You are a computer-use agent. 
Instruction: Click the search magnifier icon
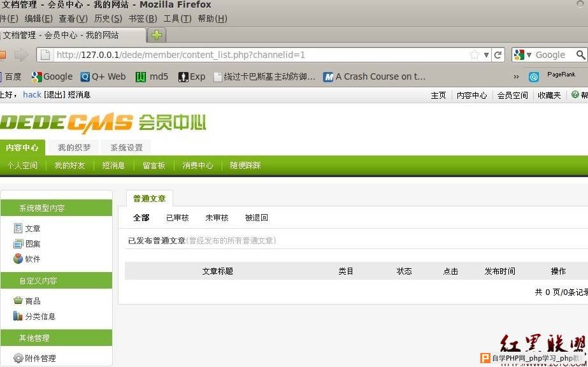point(580,55)
